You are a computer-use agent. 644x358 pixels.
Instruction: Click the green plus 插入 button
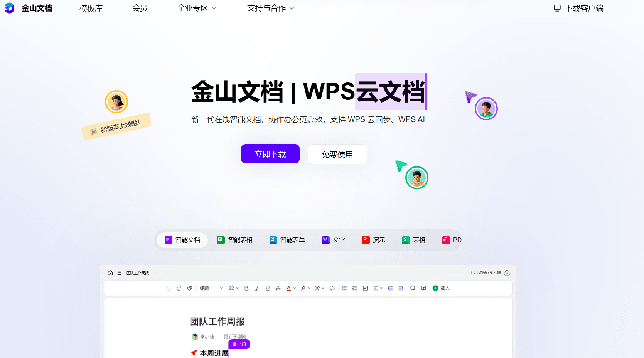coord(441,288)
